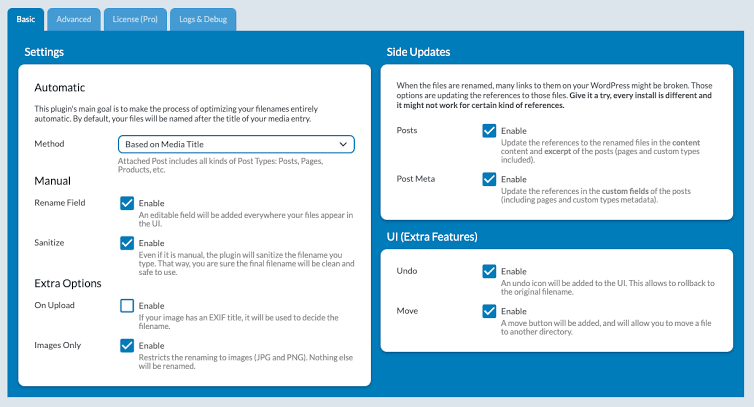Click the Side Updates section heading

coord(418,52)
